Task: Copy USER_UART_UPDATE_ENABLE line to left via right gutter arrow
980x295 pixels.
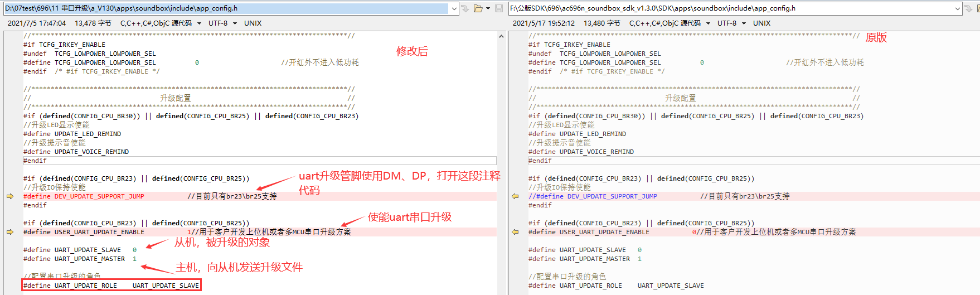Action: click(515, 232)
